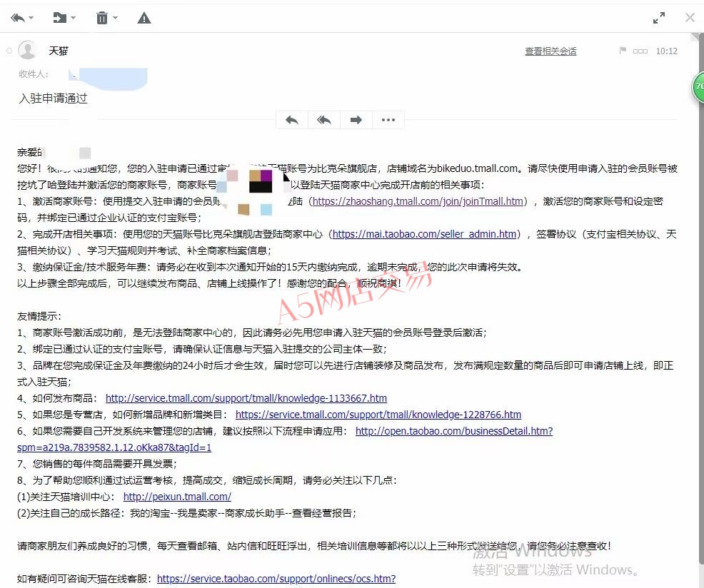Viewport: 704px width, 588px height.
Task: Open the knowledge-1133667 support link
Action: 246,398
